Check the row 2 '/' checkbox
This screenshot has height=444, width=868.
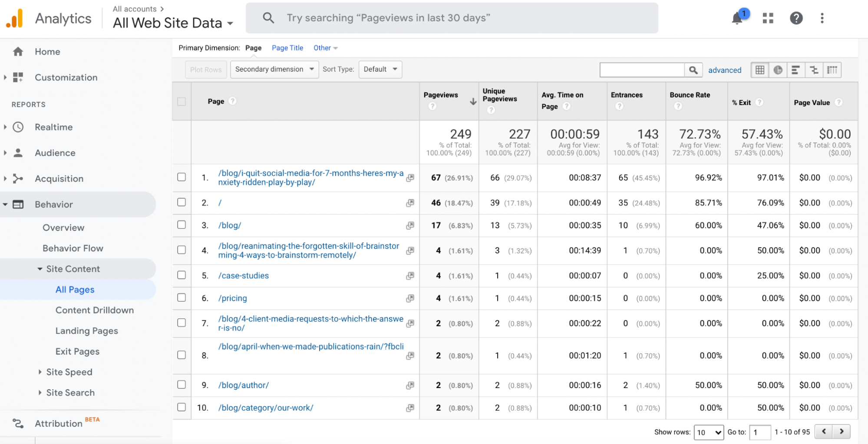coord(182,202)
